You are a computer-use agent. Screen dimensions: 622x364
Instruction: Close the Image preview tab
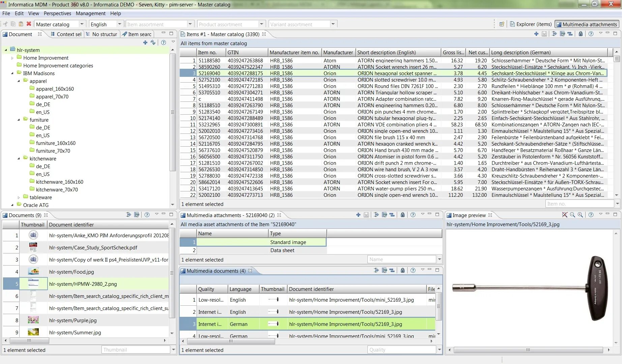(490, 215)
